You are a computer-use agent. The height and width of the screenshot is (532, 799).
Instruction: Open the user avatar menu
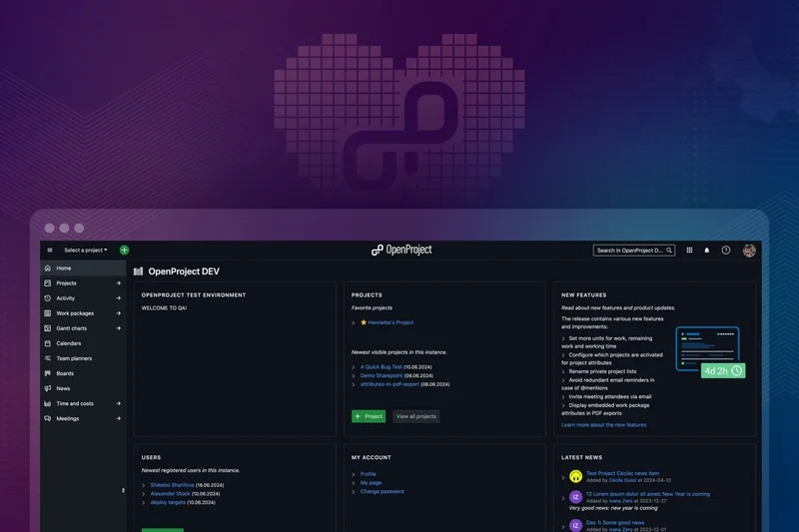[x=749, y=250]
